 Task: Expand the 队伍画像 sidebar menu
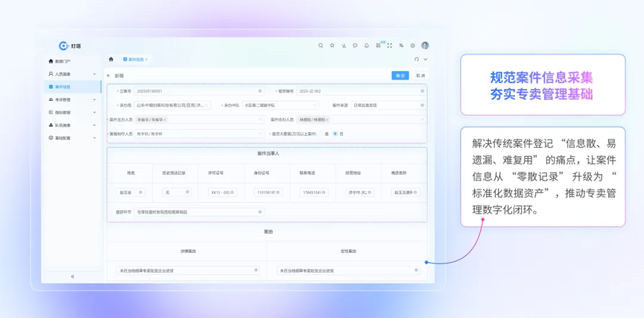point(72,125)
